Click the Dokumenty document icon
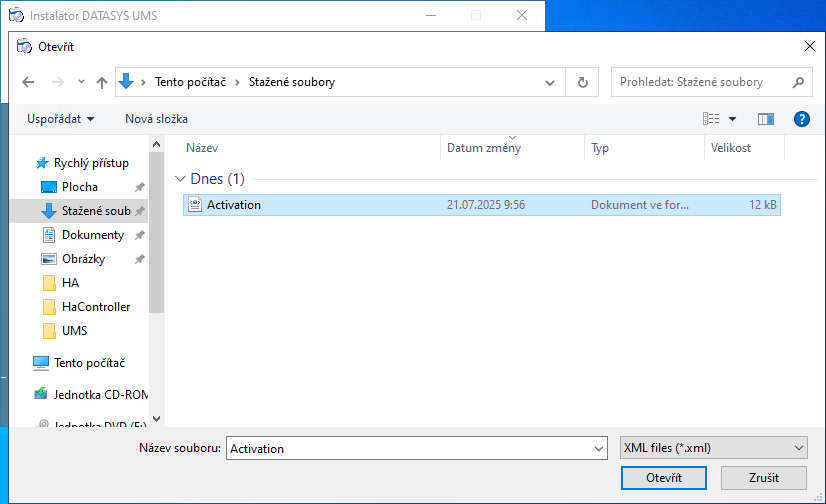 [x=48, y=235]
